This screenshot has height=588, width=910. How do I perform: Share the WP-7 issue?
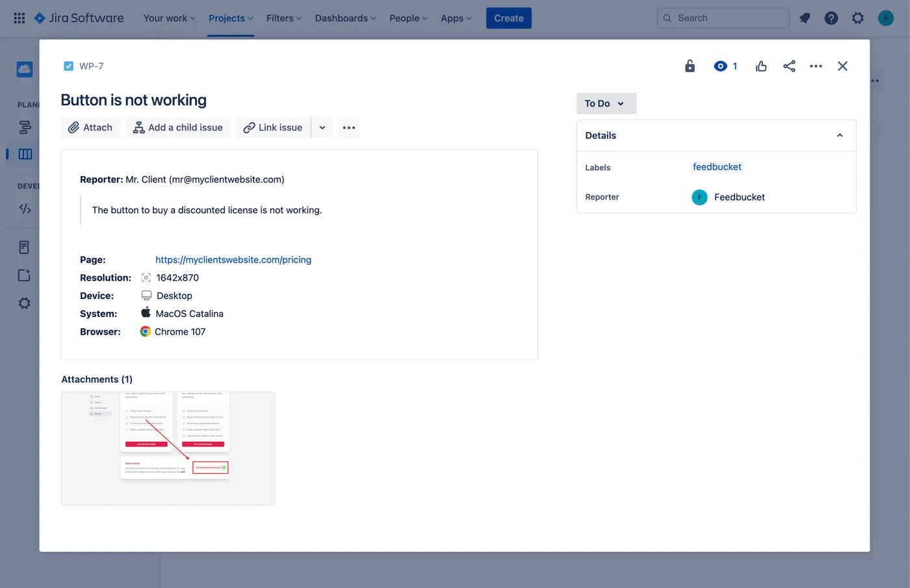[789, 66]
